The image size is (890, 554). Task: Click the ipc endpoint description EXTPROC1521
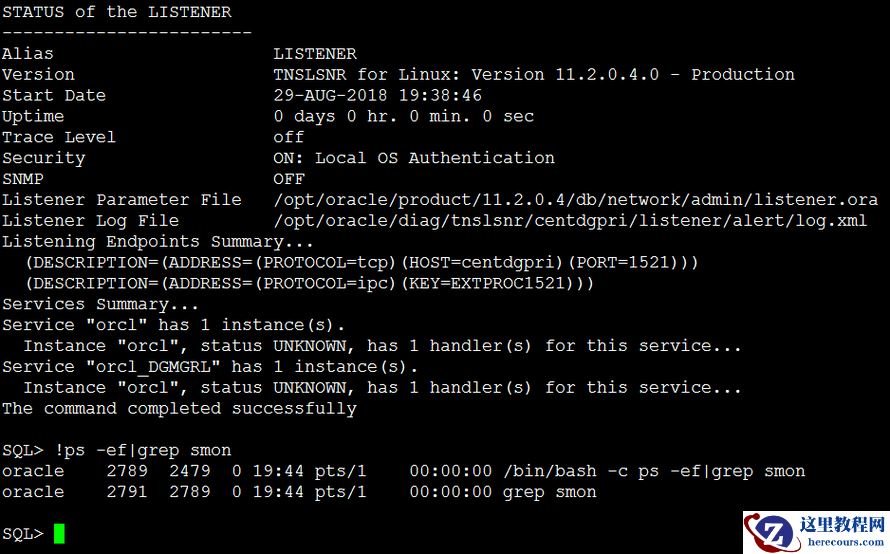(310, 284)
